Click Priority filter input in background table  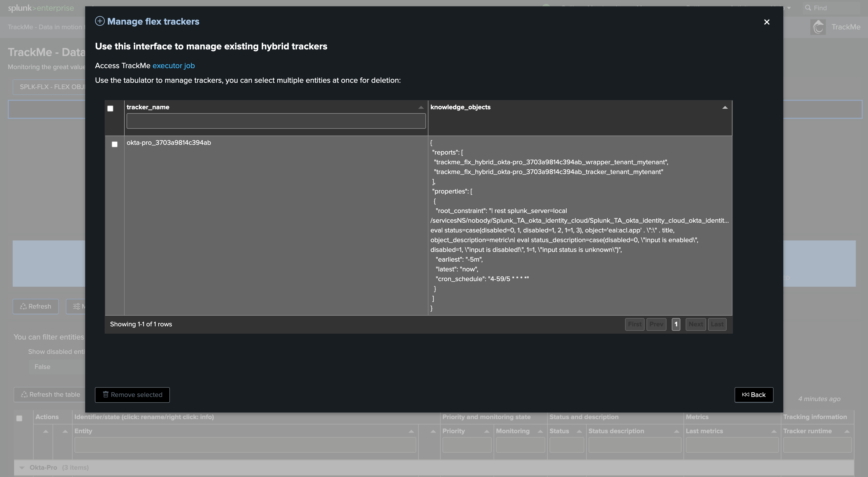467,445
